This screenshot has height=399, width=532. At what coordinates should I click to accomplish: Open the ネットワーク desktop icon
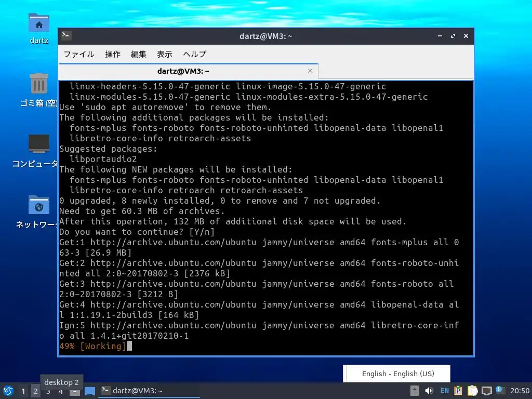tap(37, 212)
